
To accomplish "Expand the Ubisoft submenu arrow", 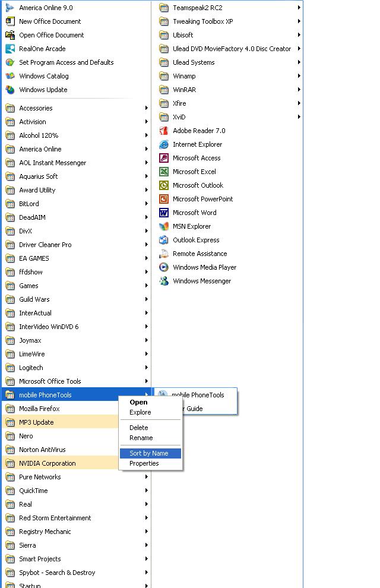I will [x=299, y=35].
